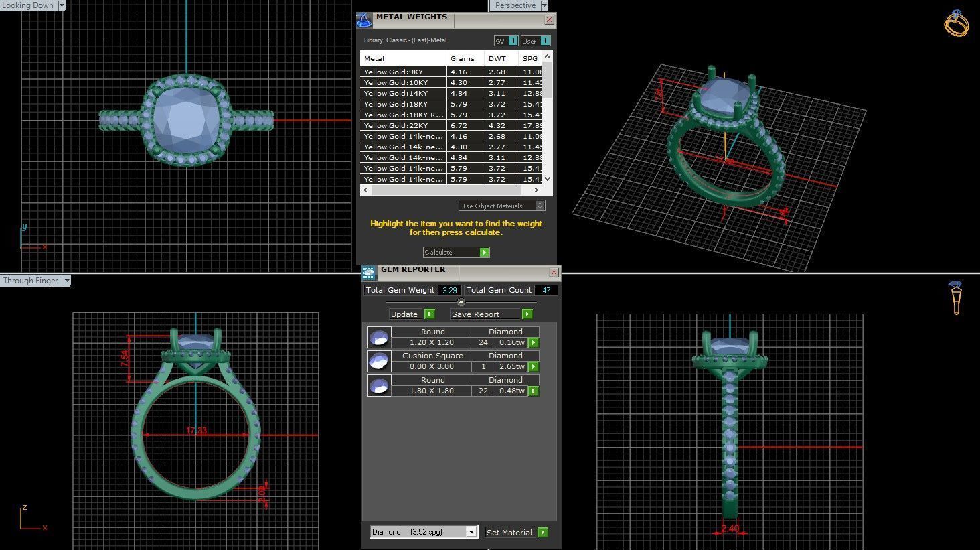Collapse the Gem Reporter header with the round arrow

coord(461,303)
